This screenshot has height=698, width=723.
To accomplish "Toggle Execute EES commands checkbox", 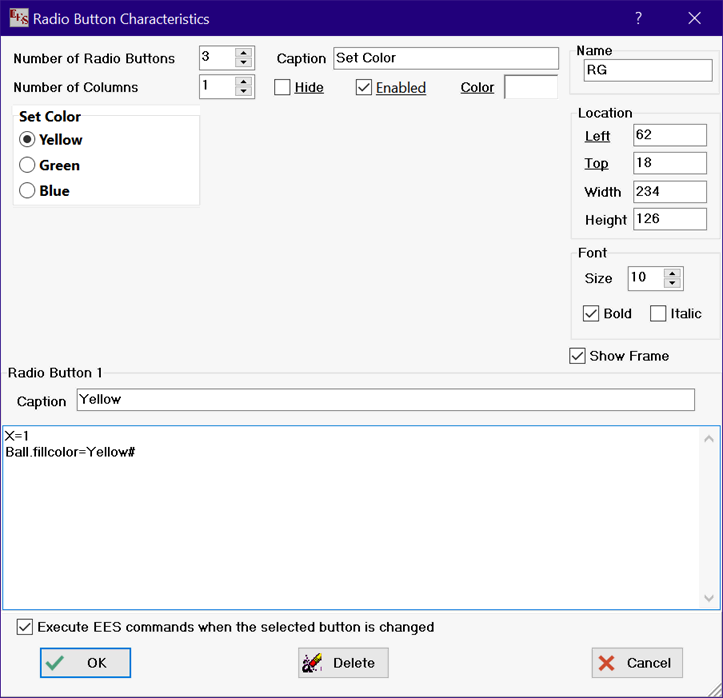I will click(x=25, y=627).
